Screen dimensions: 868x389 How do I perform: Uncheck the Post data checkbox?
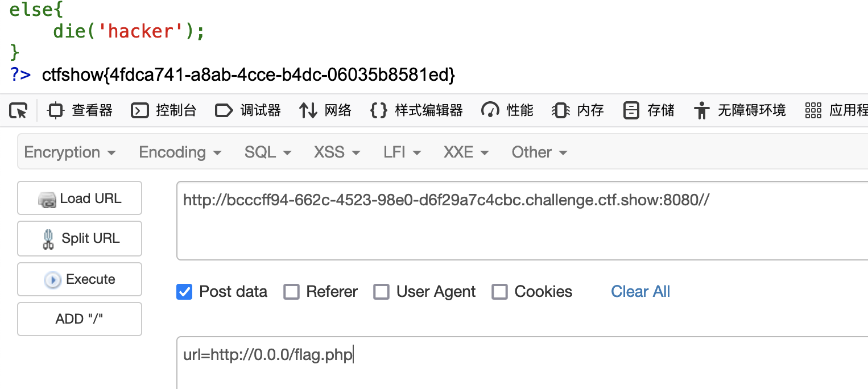click(x=184, y=292)
